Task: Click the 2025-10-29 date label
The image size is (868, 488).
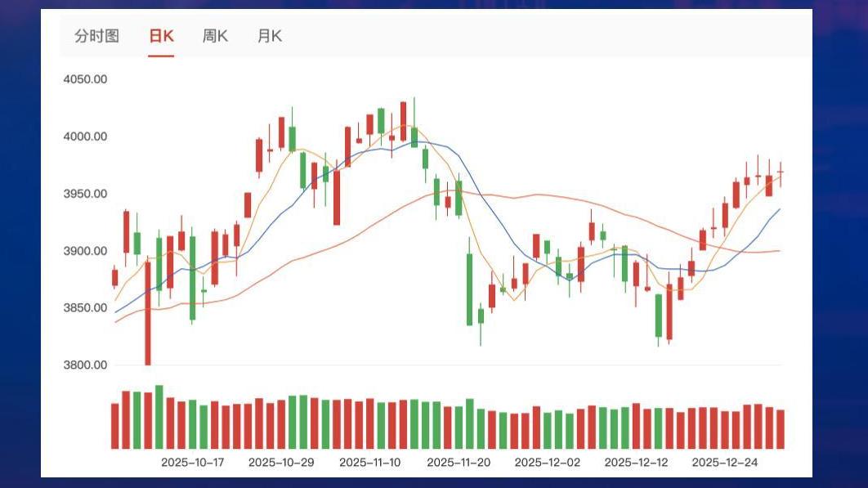Action: (281, 462)
